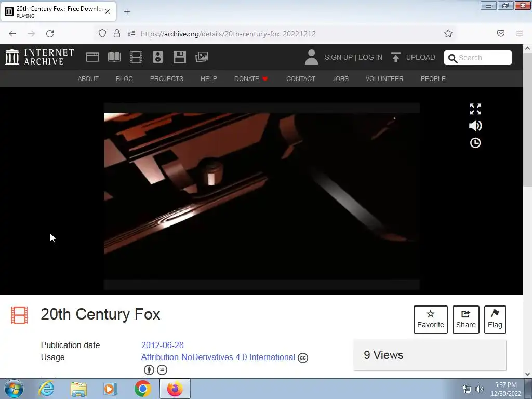Open Windows Media Player from taskbar
The width and height of the screenshot is (532, 399).
click(x=110, y=389)
